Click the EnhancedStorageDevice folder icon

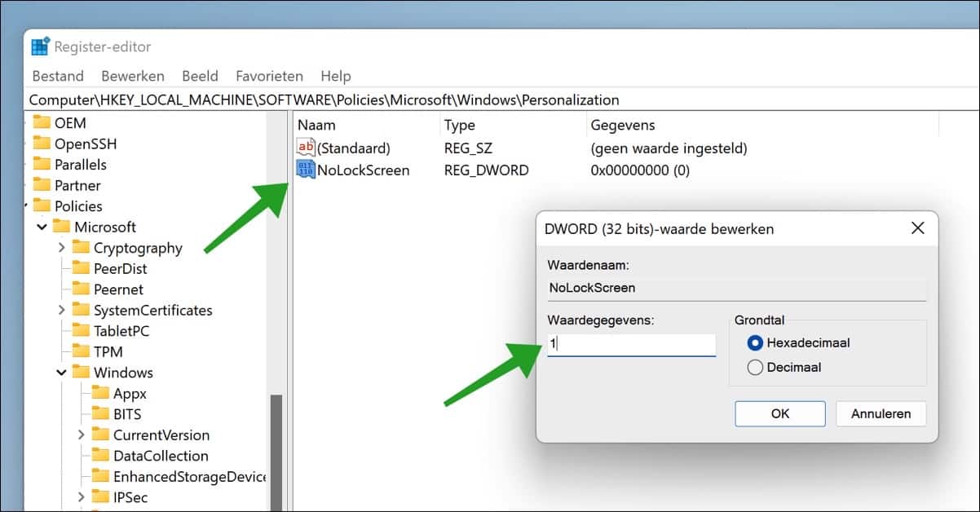point(100,476)
